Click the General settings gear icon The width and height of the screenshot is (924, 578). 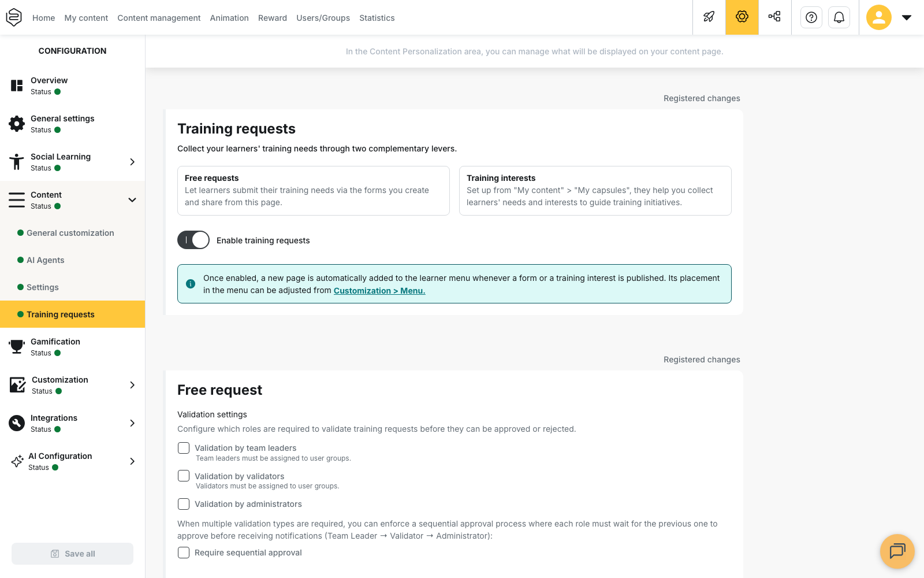pyautogui.click(x=17, y=124)
